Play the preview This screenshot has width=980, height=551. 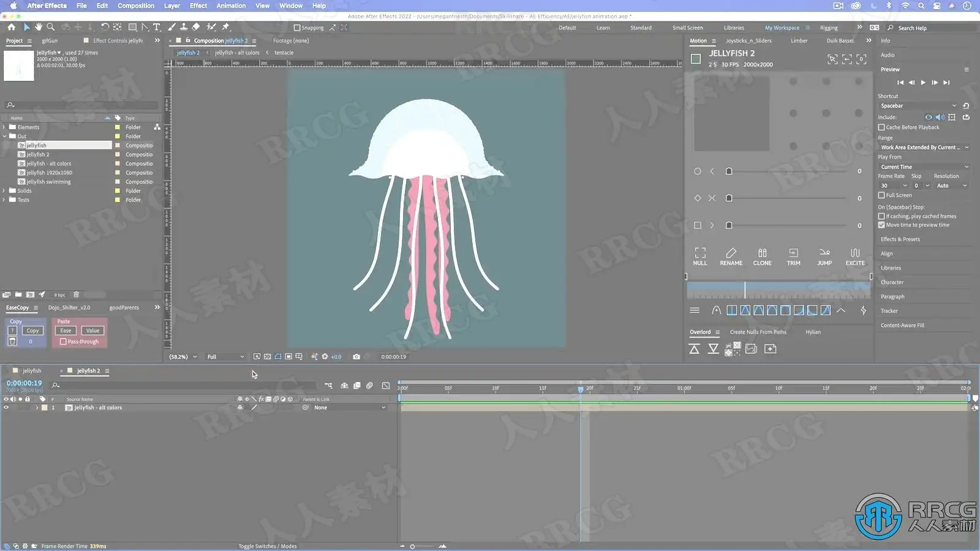pyautogui.click(x=923, y=83)
